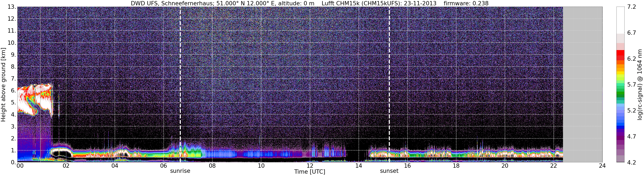This screenshot has width=644, height=176.
Task: Click the log(rc-signal) @ 1064 nm label
Action: [x=640, y=85]
